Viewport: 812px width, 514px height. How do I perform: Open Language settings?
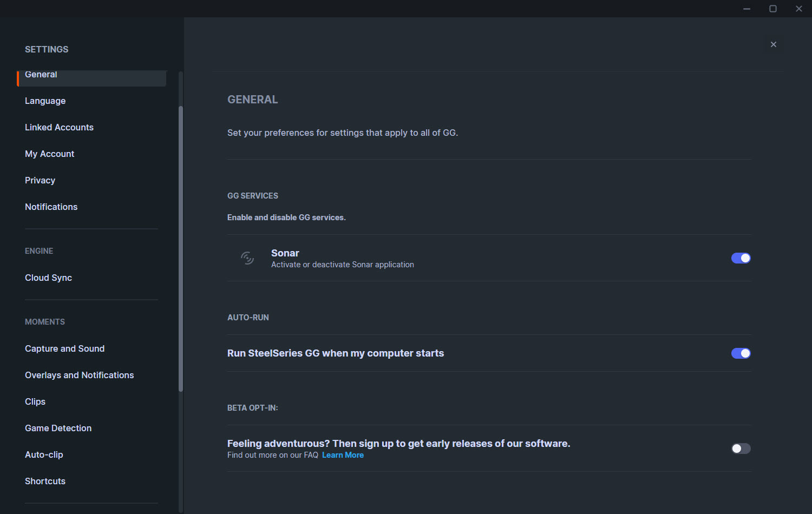click(x=45, y=101)
